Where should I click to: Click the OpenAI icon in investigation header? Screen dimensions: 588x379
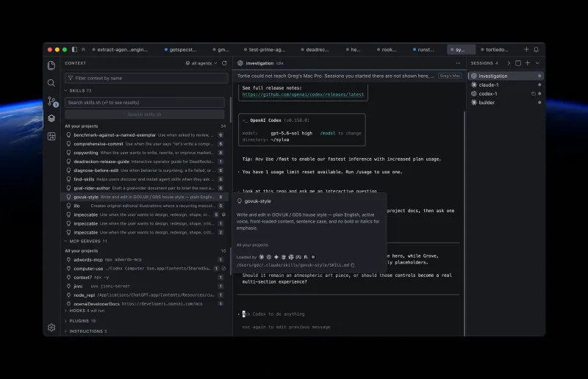[x=240, y=63]
